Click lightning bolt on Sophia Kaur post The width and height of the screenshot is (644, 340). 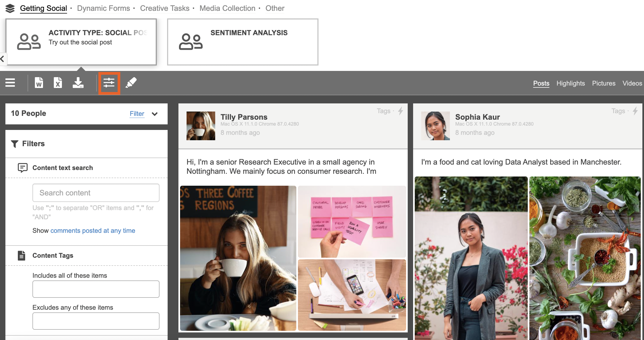tap(635, 111)
